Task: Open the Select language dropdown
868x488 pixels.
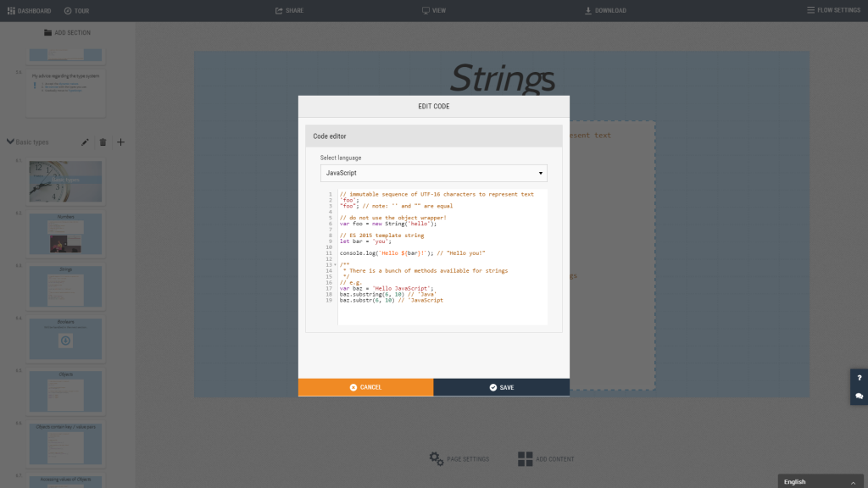Action: click(433, 173)
